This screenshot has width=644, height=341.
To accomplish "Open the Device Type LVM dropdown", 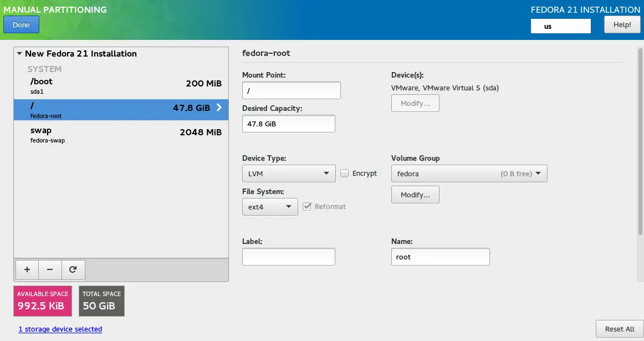I will [289, 174].
